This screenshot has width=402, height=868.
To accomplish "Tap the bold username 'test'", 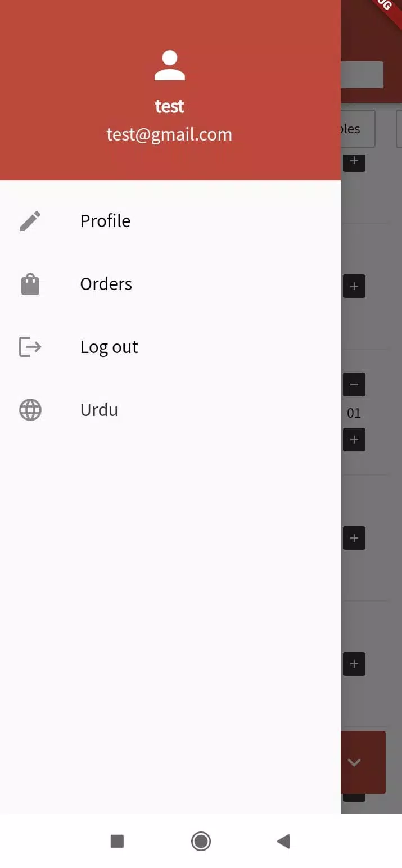I will pyautogui.click(x=170, y=106).
